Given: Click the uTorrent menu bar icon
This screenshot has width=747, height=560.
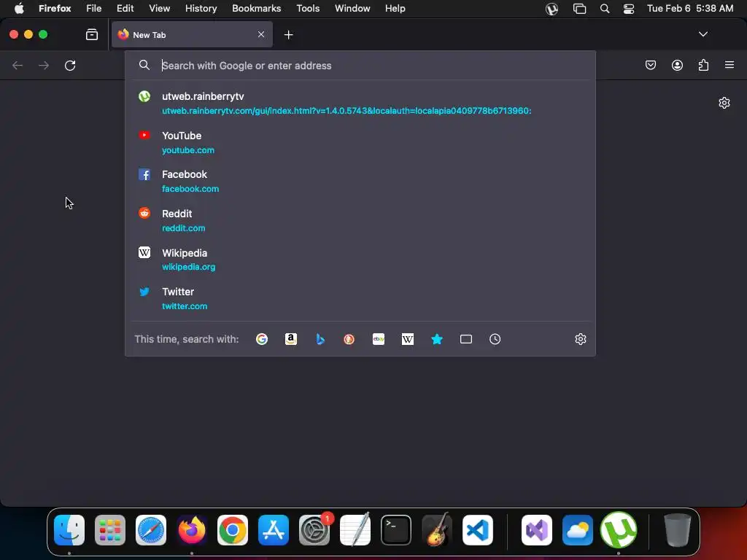Looking at the screenshot, I should coord(551,9).
